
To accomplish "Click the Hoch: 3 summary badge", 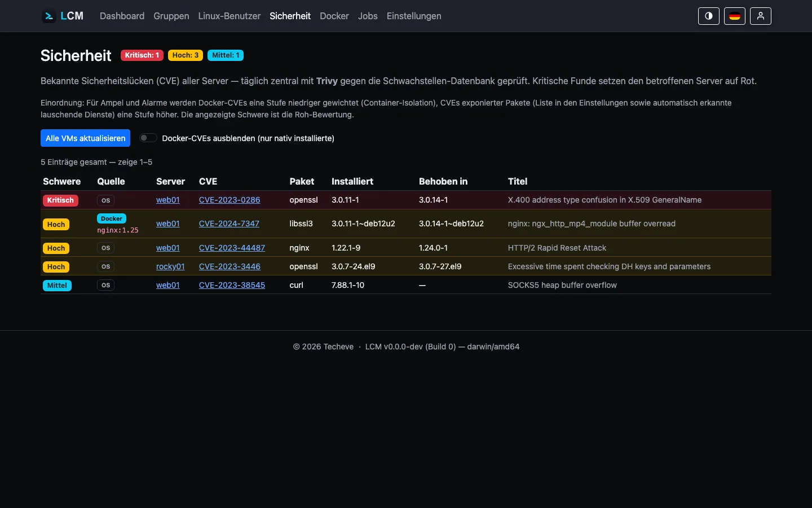I will click(186, 55).
